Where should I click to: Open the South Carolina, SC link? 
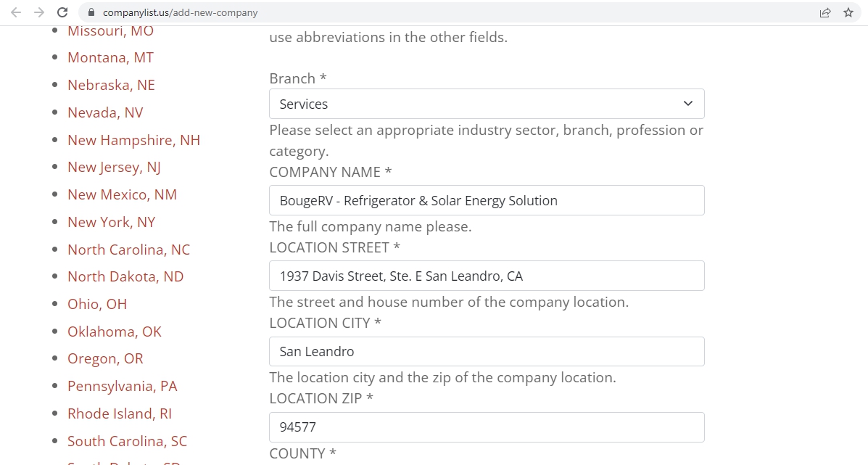pyautogui.click(x=127, y=441)
